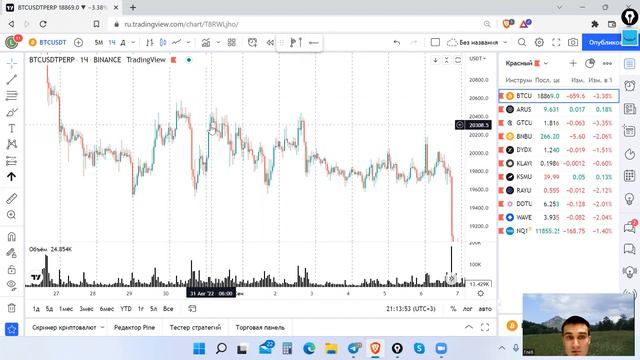
Task: Select DYDX row in watchlist
Action: (559, 150)
